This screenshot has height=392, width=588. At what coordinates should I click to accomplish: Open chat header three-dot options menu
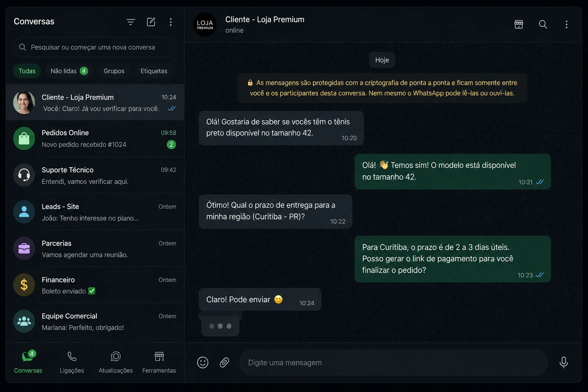coord(566,24)
